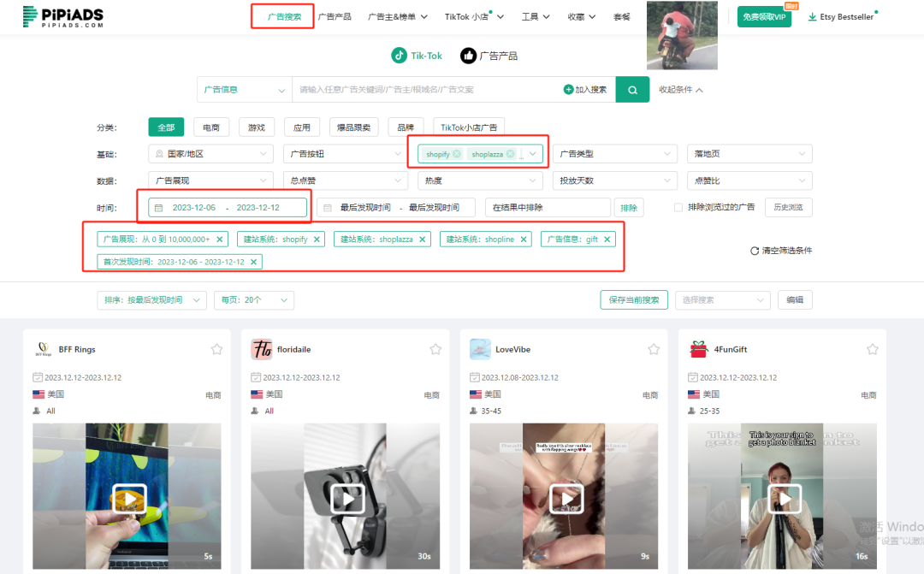Favorite the 4FunGift ad card
Image resolution: width=924 pixels, height=574 pixels.
(873, 350)
